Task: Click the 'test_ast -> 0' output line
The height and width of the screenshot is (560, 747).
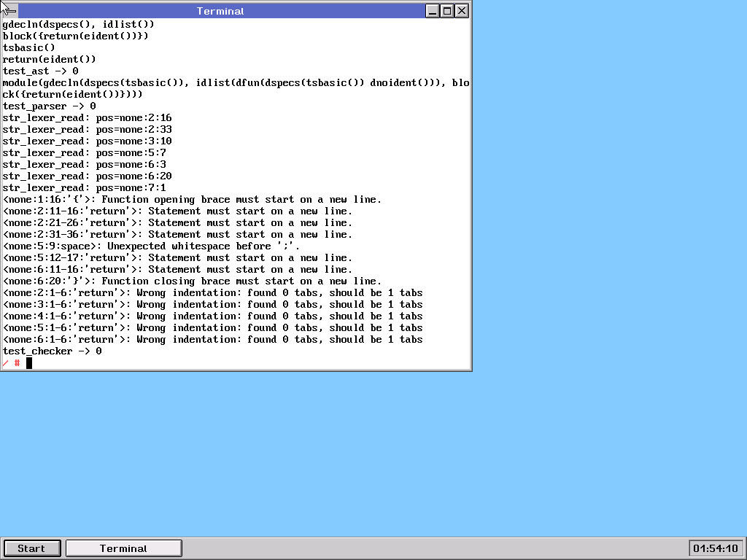Action: point(41,71)
